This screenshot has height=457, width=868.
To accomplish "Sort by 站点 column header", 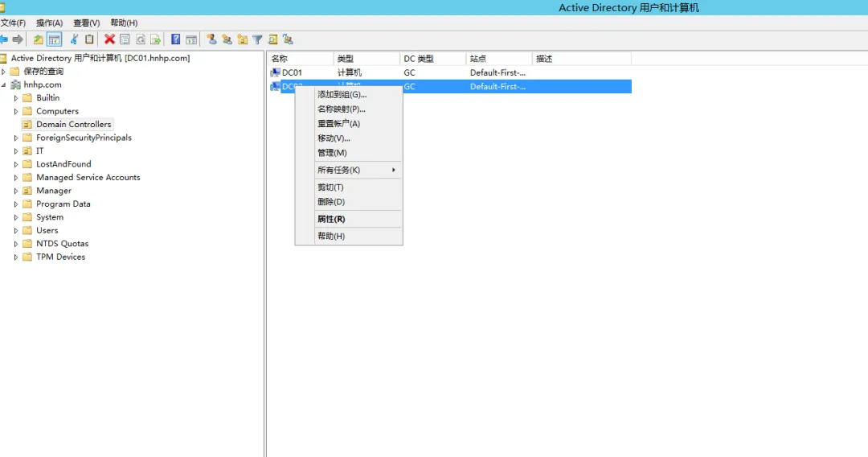I will (x=499, y=58).
